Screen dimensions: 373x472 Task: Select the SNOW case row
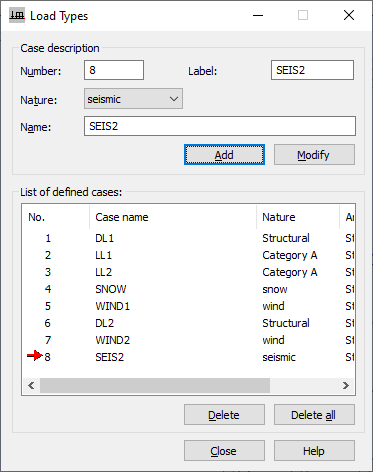point(188,289)
